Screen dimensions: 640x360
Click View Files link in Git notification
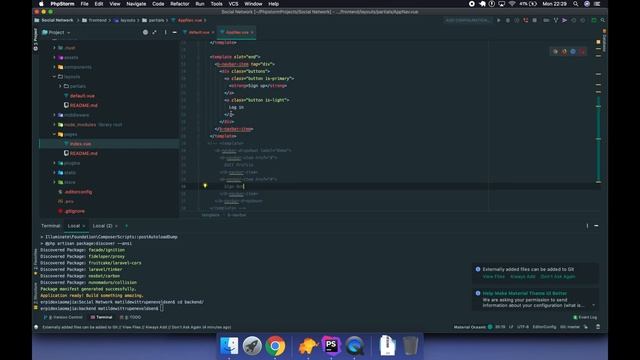click(x=493, y=276)
